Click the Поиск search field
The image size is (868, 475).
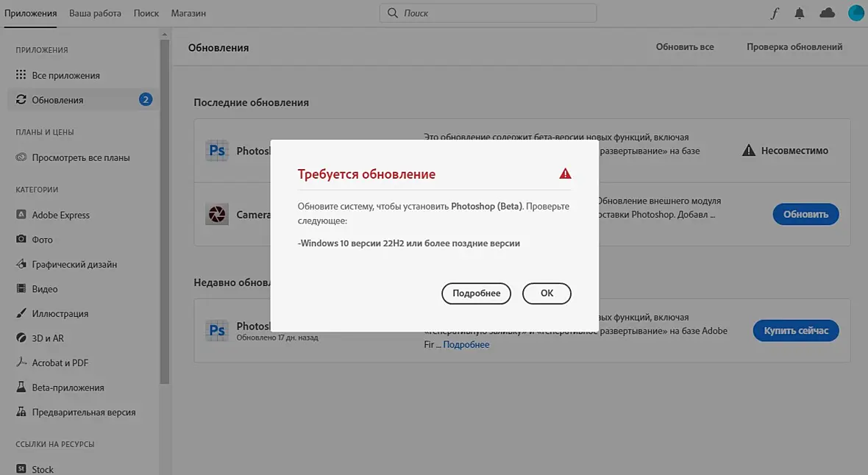click(488, 13)
